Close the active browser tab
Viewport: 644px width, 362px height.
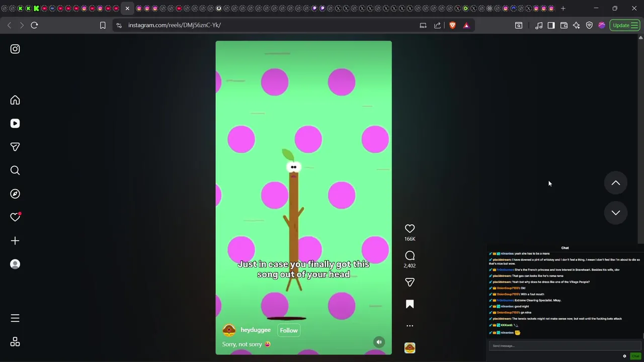[127, 8]
